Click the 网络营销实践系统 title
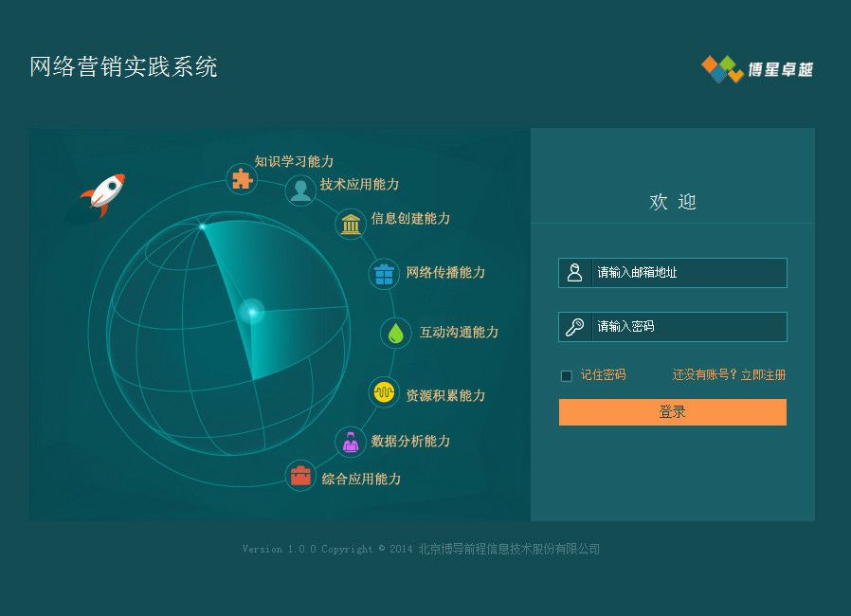Viewport: 851px width, 616px height. 124,66
